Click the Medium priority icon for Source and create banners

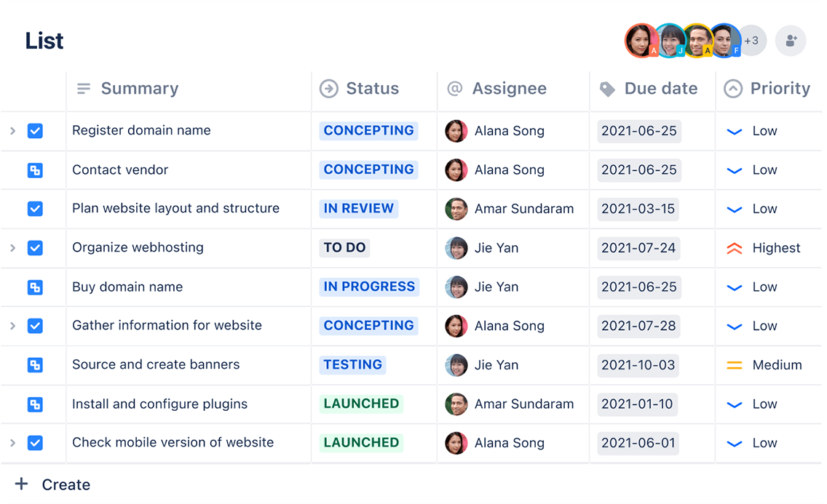735,365
